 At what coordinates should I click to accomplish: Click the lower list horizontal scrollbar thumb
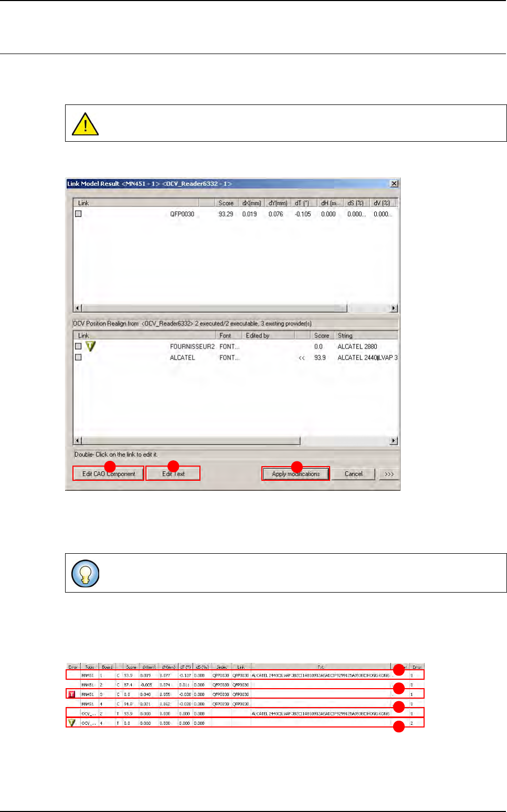(x=191, y=441)
